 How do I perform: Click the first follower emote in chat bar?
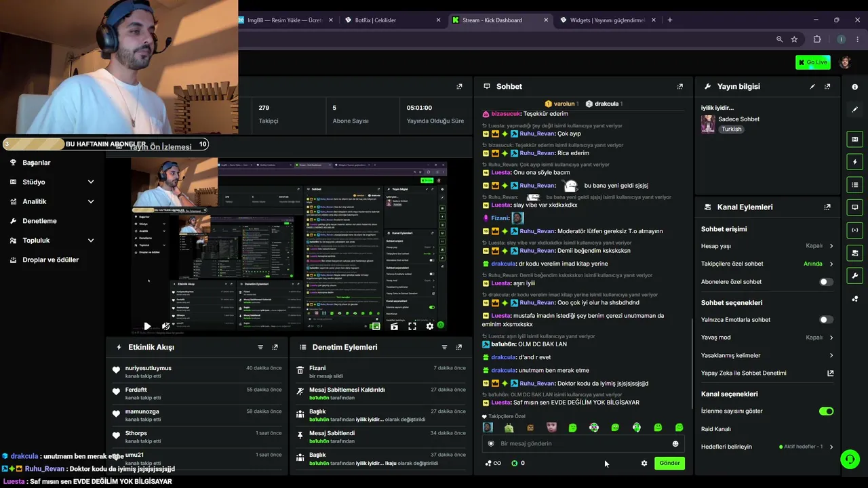pos(488,428)
